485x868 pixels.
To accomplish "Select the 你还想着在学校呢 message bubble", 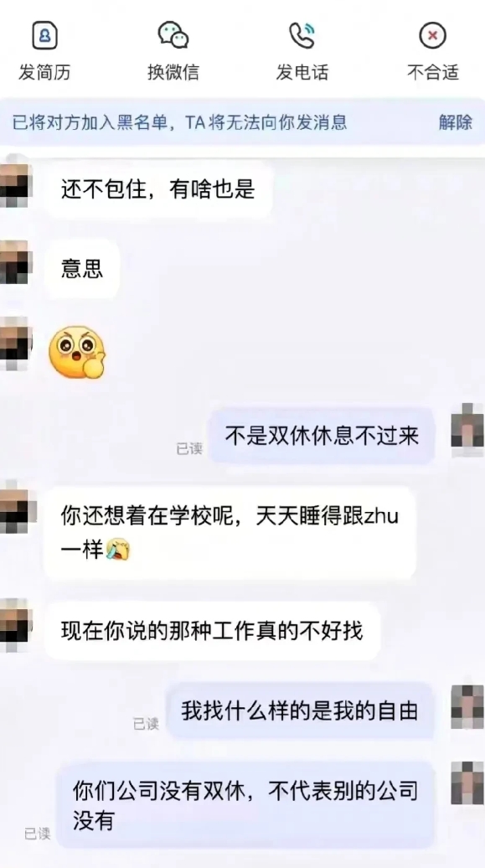I will [x=230, y=533].
